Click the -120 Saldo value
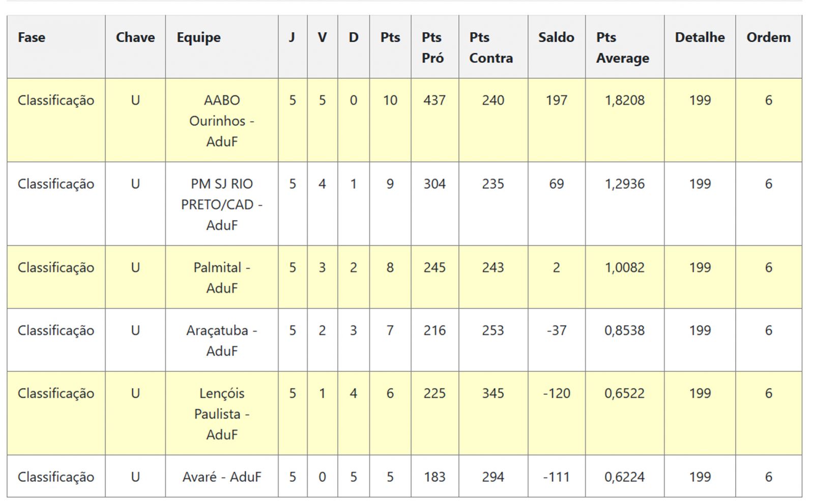This screenshot has height=504, width=814. (x=556, y=393)
